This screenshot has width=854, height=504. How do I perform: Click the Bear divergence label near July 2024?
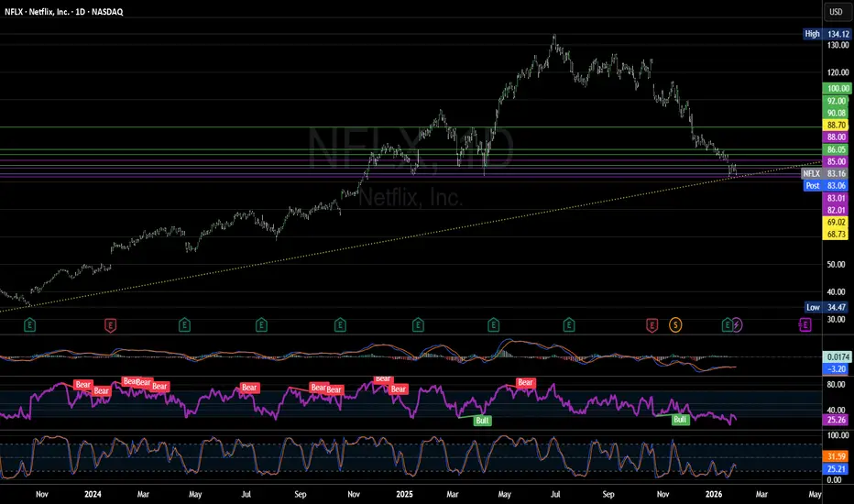[249, 388]
